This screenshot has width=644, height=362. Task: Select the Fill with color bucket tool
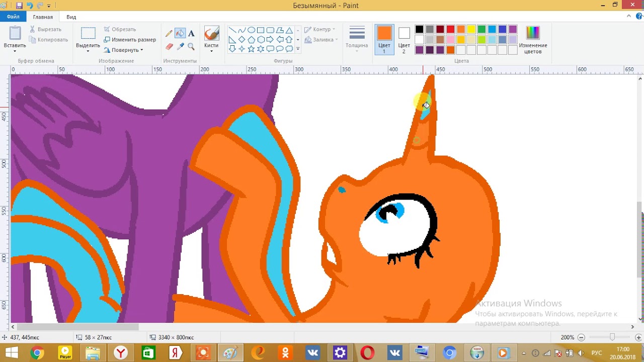click(x=180, y=34)
